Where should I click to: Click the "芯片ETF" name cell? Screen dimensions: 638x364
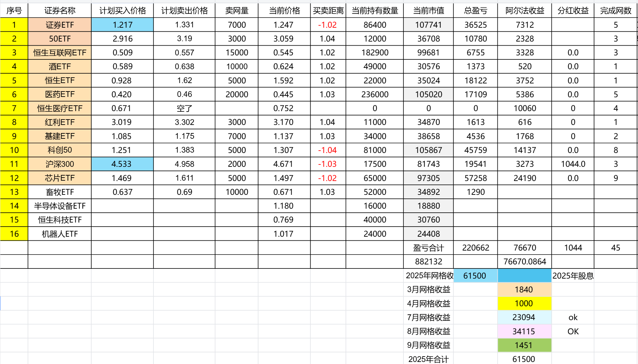[59, 178]
